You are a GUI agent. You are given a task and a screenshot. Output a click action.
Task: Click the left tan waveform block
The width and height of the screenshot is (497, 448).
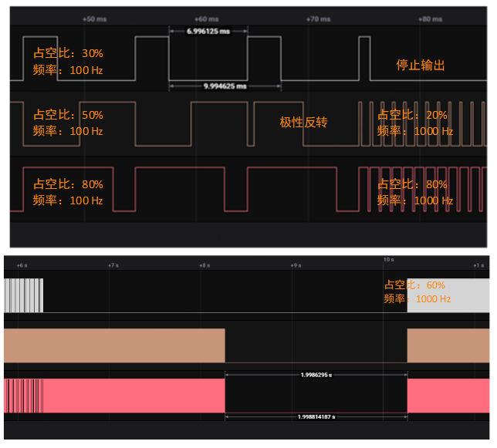click(114, 345)
